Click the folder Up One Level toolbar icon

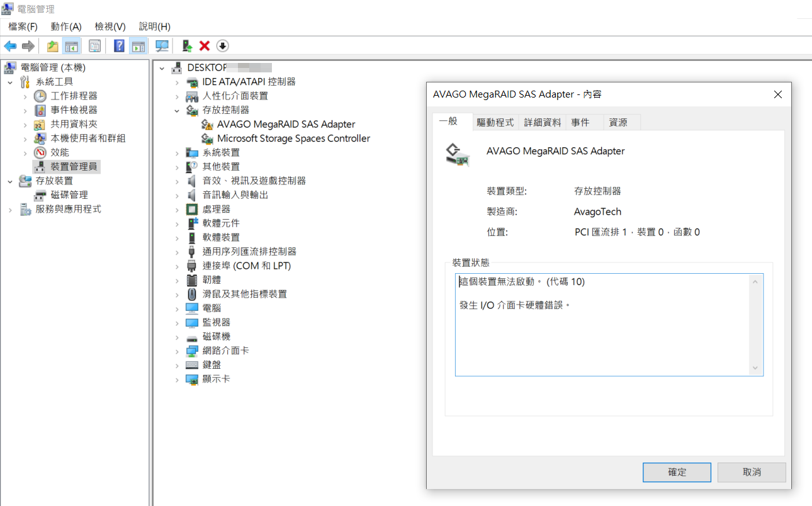[53, 46]
